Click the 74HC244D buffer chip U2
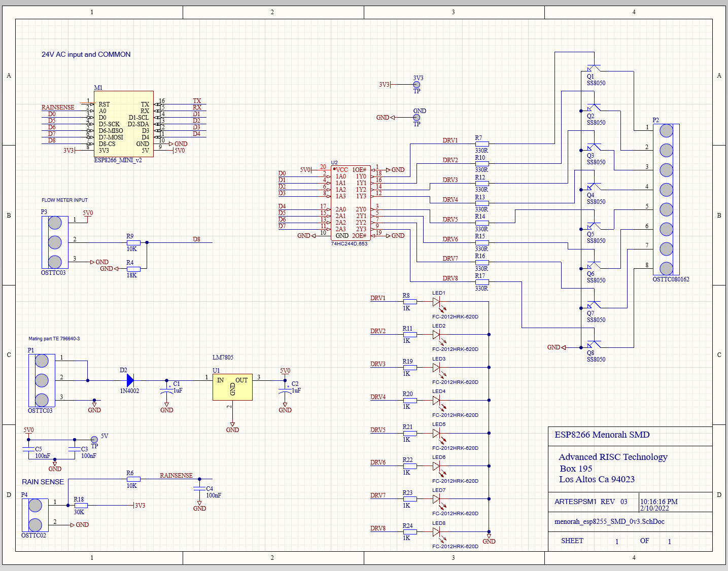This screenshot has width=728, height=571. pyautogui.click(x=350, y=203)
